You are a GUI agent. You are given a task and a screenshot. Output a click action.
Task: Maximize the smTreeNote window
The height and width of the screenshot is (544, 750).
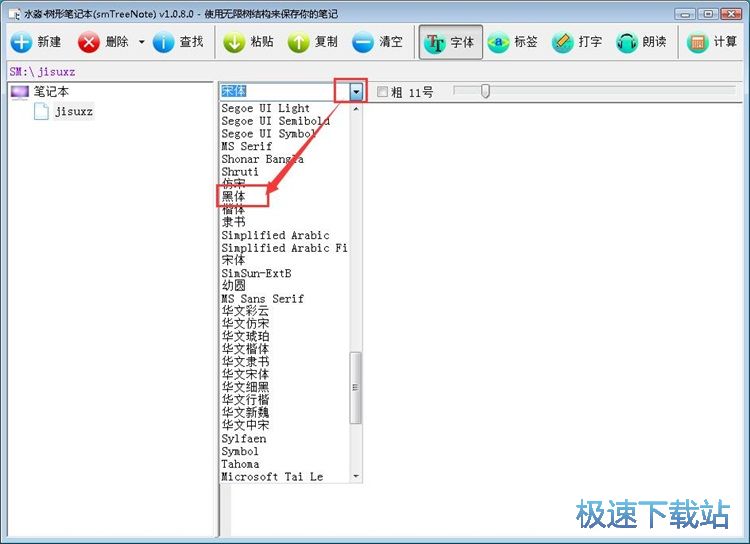[x=708, y=14]
